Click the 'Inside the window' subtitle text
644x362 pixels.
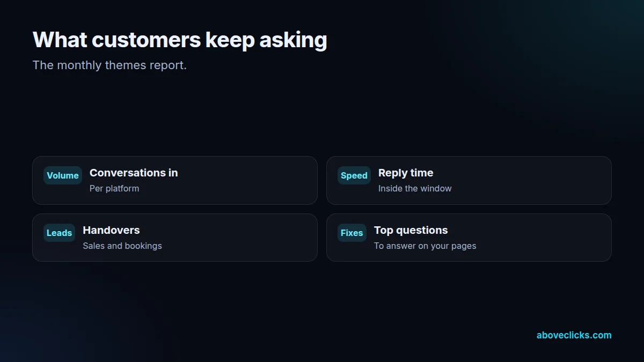point(415,188)
